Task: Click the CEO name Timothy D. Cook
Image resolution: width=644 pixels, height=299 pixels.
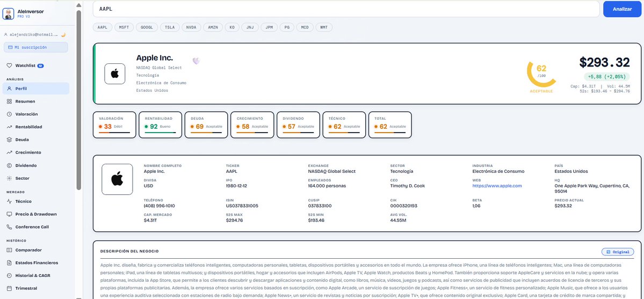Action: coord(408,186)
